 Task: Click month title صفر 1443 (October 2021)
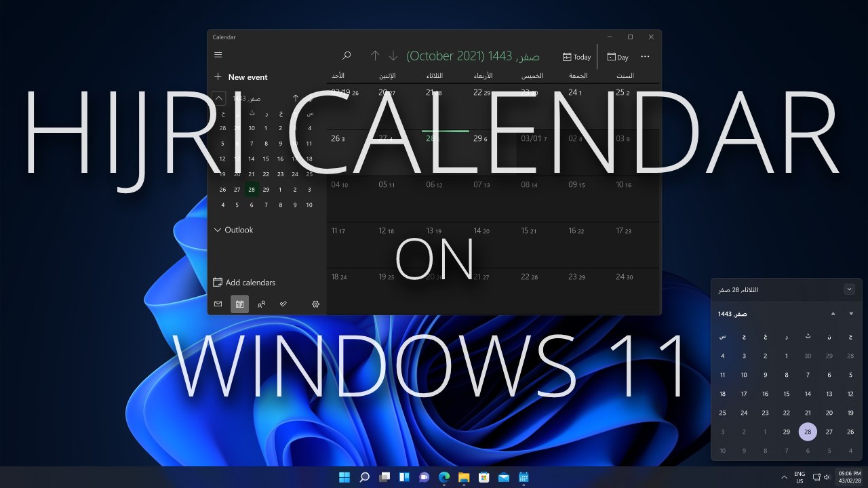click(473, 56)
